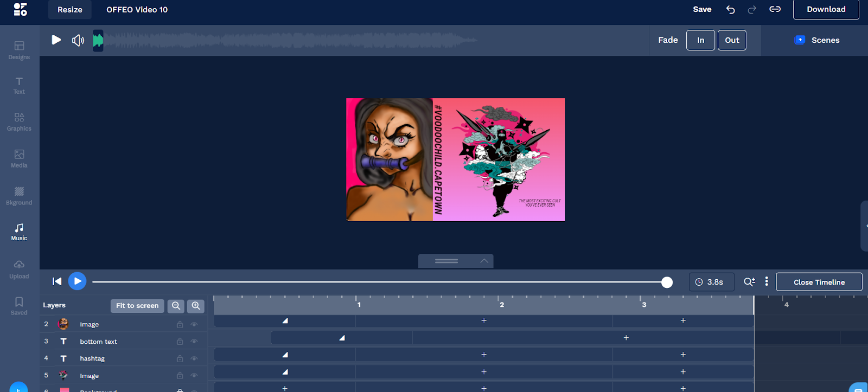Collapse the timeline panel with chevron
The image size is (868, 392).
coord(484,261)
